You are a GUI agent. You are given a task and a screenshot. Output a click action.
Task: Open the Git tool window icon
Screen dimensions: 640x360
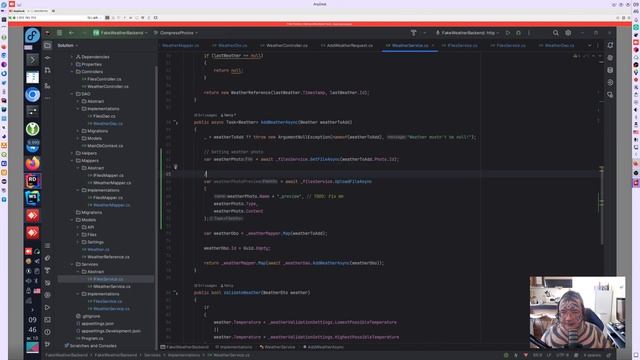tap(47, 344)
